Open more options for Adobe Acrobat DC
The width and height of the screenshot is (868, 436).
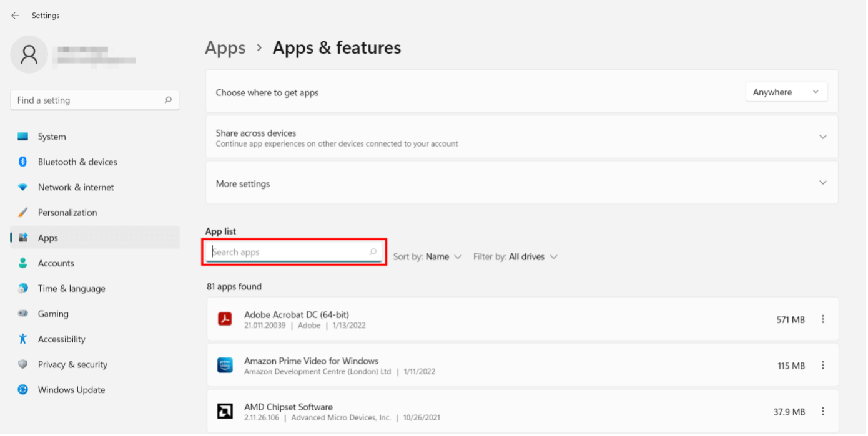[x=823, y=319]
